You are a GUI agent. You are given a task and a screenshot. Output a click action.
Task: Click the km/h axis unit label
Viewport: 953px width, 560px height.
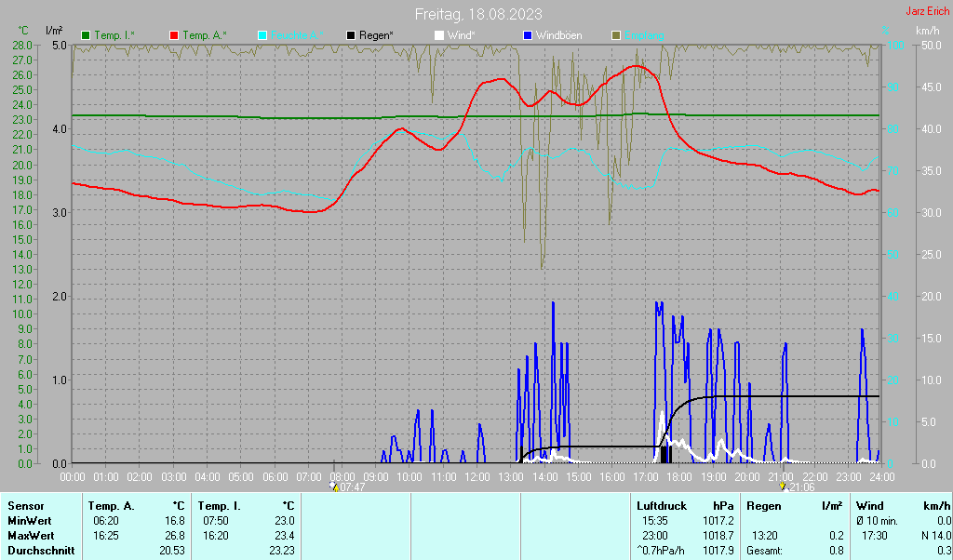927,31
